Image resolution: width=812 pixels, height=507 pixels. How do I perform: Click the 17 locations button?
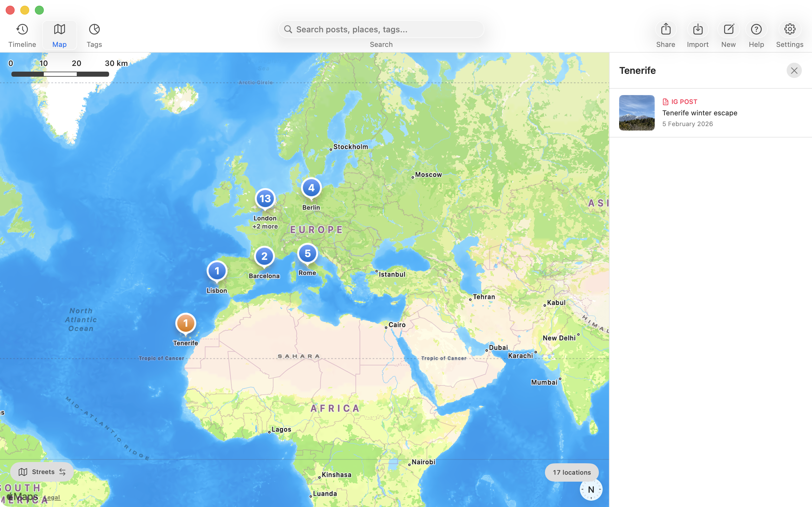coord(572,472)
